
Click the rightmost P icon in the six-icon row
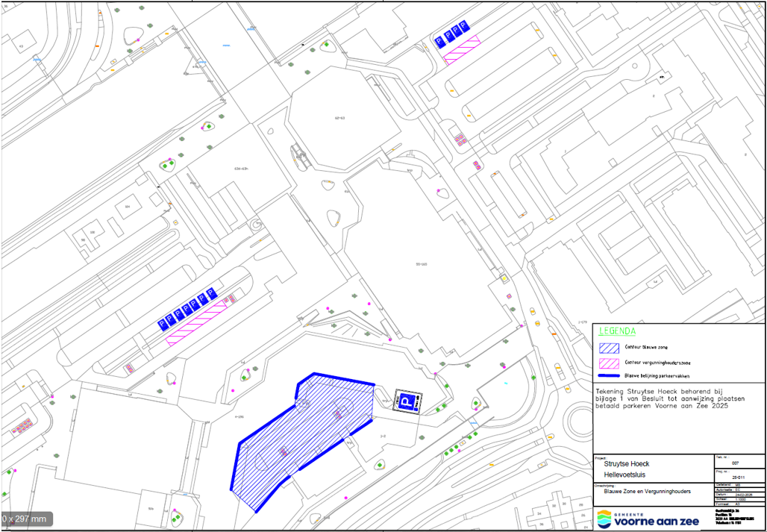(212, 295)
